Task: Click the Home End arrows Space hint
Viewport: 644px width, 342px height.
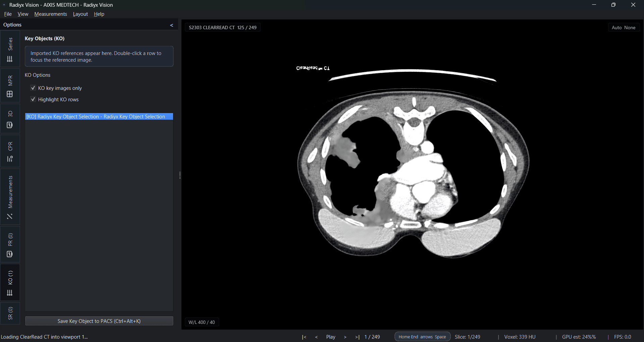Action: coord(422,337)
